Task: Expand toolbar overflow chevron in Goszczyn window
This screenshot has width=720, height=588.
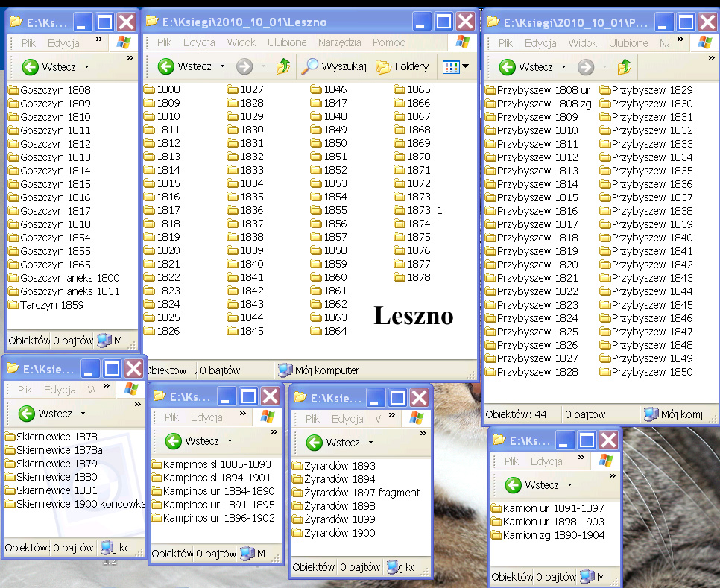Action: tap(130, 57)
